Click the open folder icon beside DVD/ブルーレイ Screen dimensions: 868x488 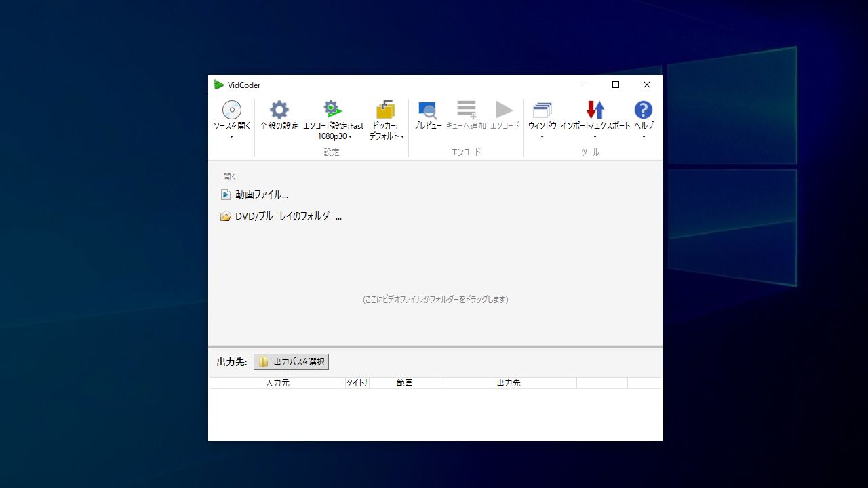coord(226,217)
